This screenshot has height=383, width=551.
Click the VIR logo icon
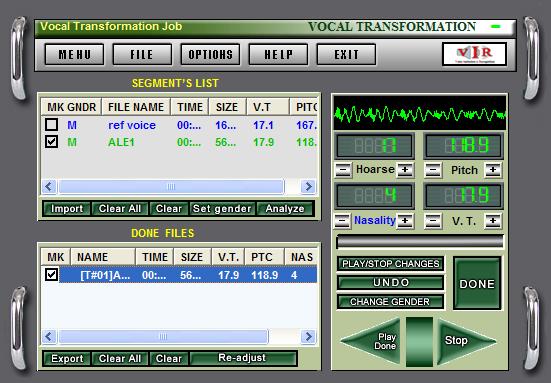pyautogui.click(x=474, y=54)
